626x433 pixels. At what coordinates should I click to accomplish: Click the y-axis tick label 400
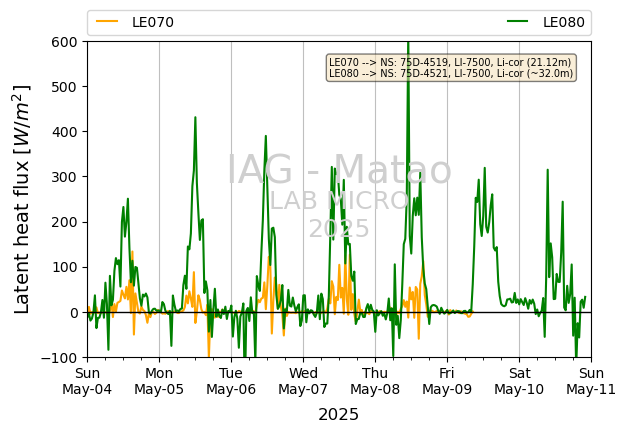[64, 132]
